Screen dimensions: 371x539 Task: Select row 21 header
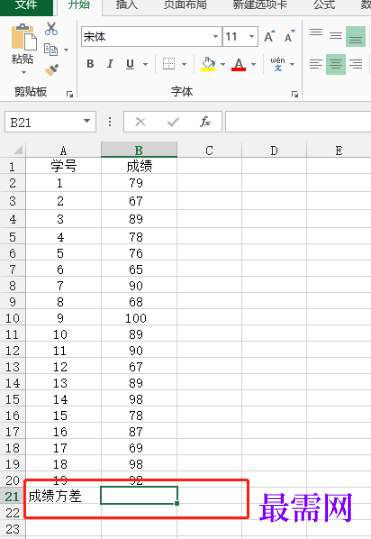pyautogui.click(x=12, y=496)
